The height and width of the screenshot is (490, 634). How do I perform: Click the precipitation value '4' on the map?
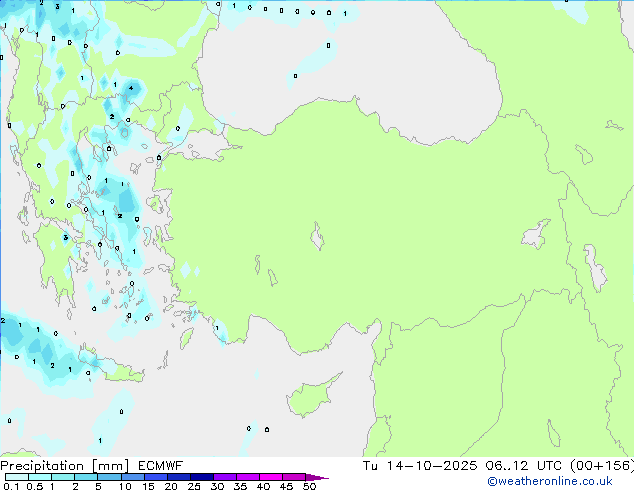[x=131, y=88]
